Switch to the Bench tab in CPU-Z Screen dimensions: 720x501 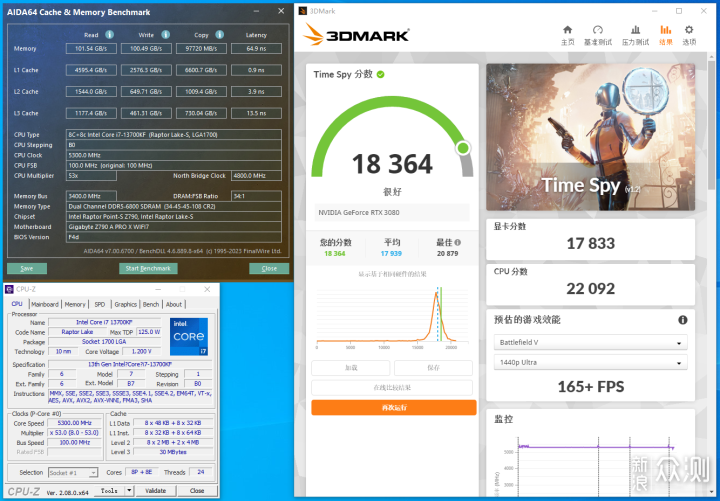click(x=151, y=304)
